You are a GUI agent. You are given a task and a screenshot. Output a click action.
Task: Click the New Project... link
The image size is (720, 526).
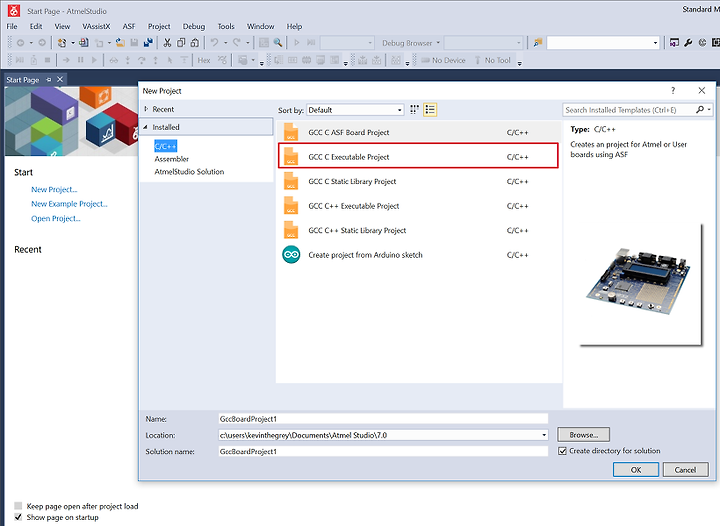click(54, 190)
